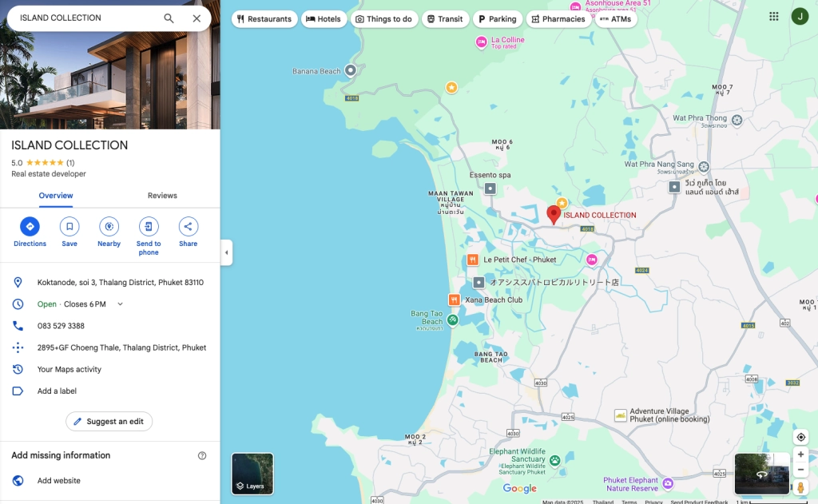818x504 pixels.
Task: Click the Add website link
Action: click(x=59, y=481)
